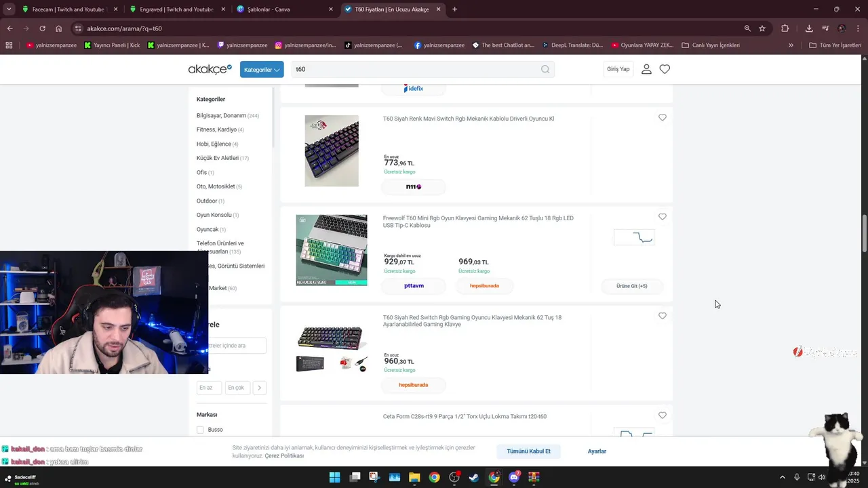
Task: Filter by Oyun Konsolu category
Action: point(218,216)
